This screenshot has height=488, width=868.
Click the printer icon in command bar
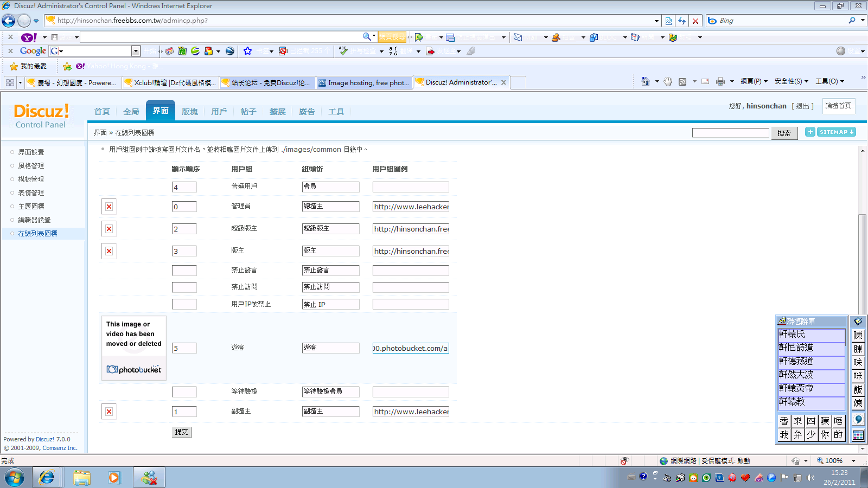(720, 81)
